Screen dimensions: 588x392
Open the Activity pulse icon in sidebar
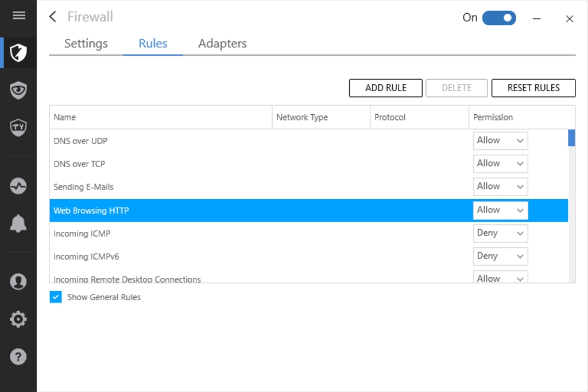pos(19,187)
